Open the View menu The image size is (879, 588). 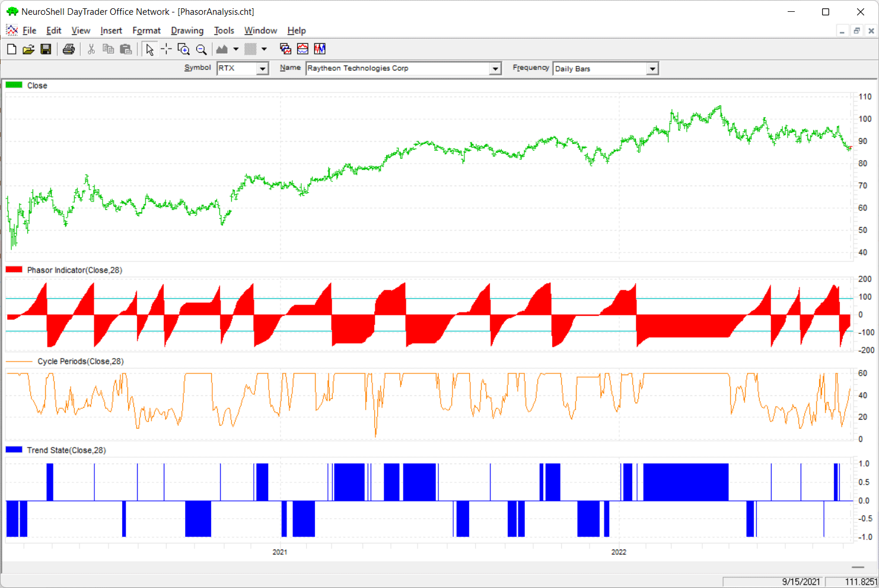[x=81, y=31]
